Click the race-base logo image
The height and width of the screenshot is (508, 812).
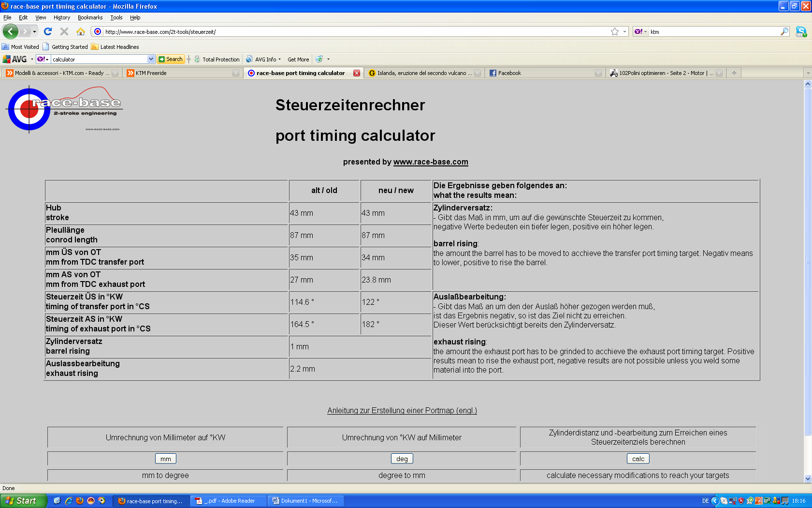[64, 109]
